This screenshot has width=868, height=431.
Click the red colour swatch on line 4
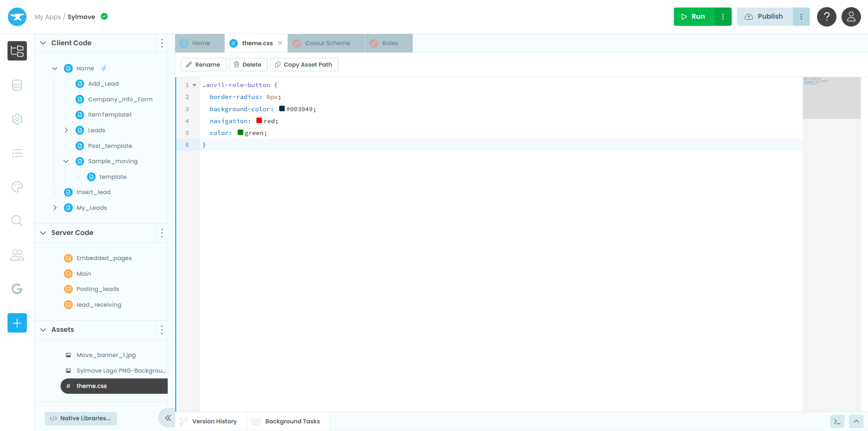[x=259, y=121]
